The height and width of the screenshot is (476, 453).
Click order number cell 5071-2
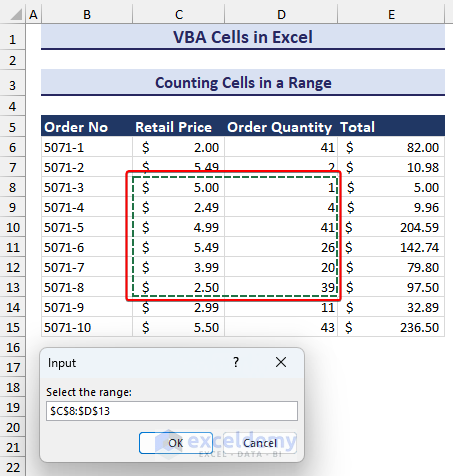pyautogui.click(x=87, y=167)
